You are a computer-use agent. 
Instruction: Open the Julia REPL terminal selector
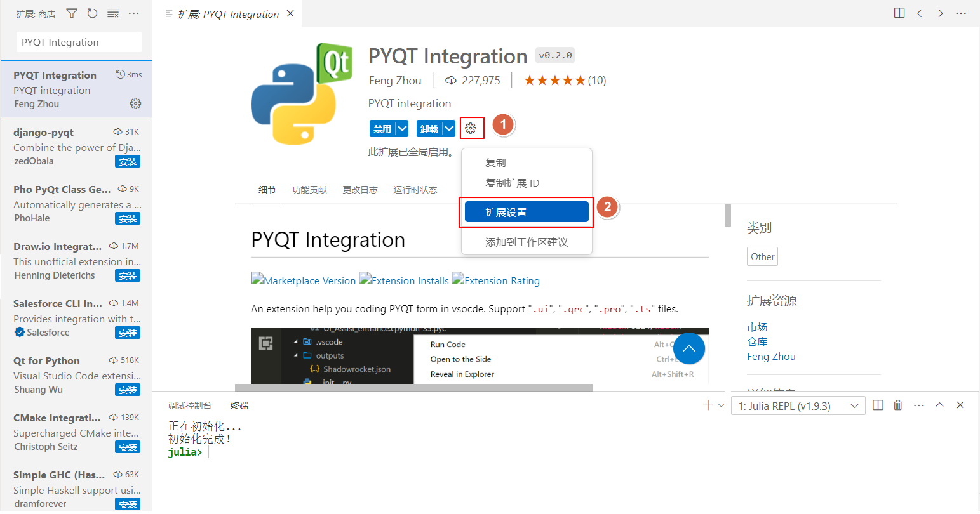[x=798, y=406]
